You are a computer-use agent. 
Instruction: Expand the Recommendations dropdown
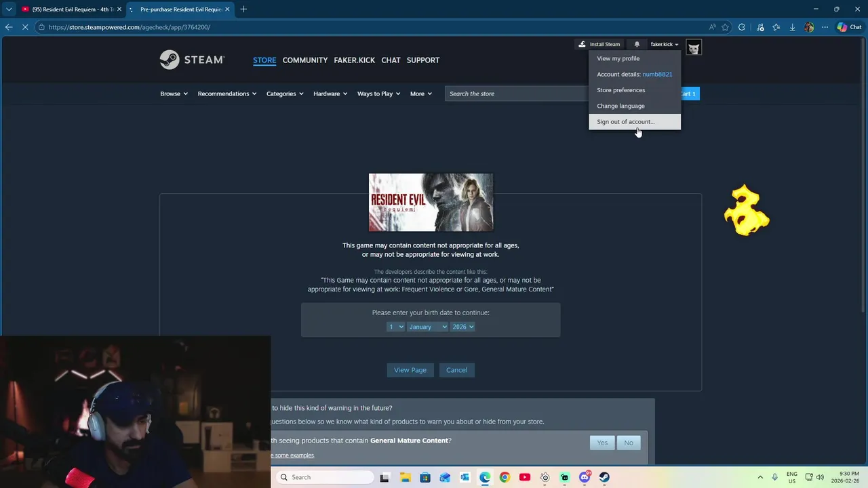(x=227, y=94)
